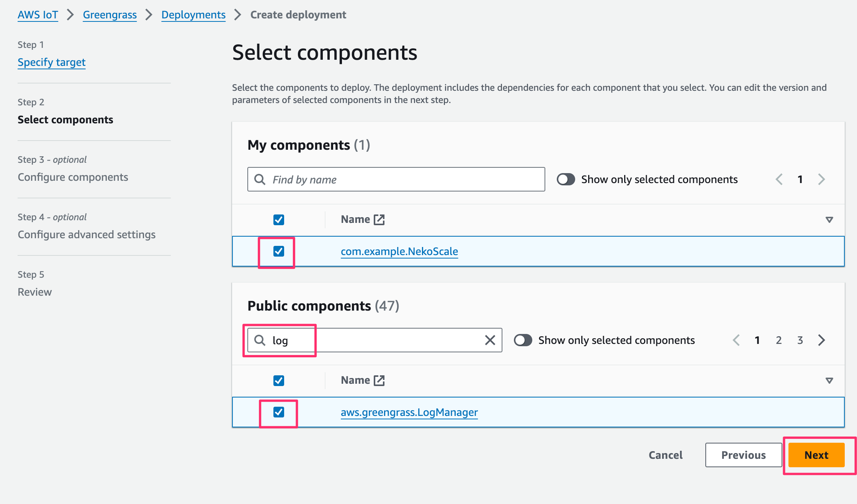Return to the Specify target step
This screenshot has height=504, width=857.
tap(51, 62)
